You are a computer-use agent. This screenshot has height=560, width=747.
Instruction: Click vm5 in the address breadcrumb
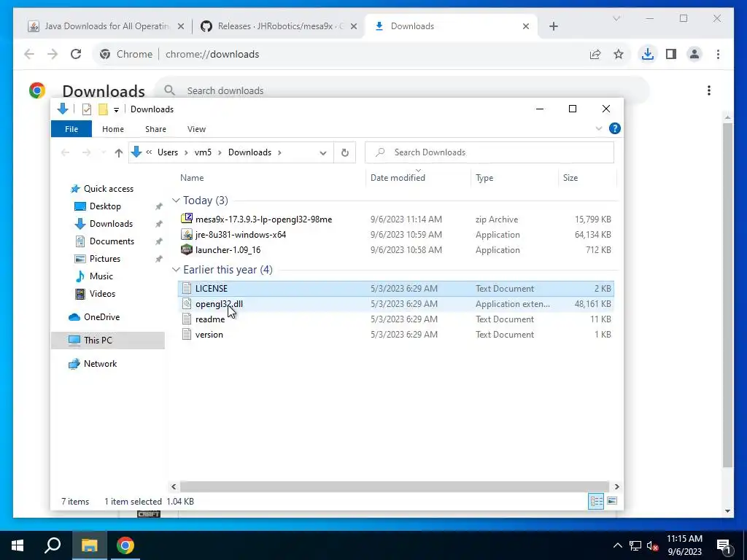[203, 152]
